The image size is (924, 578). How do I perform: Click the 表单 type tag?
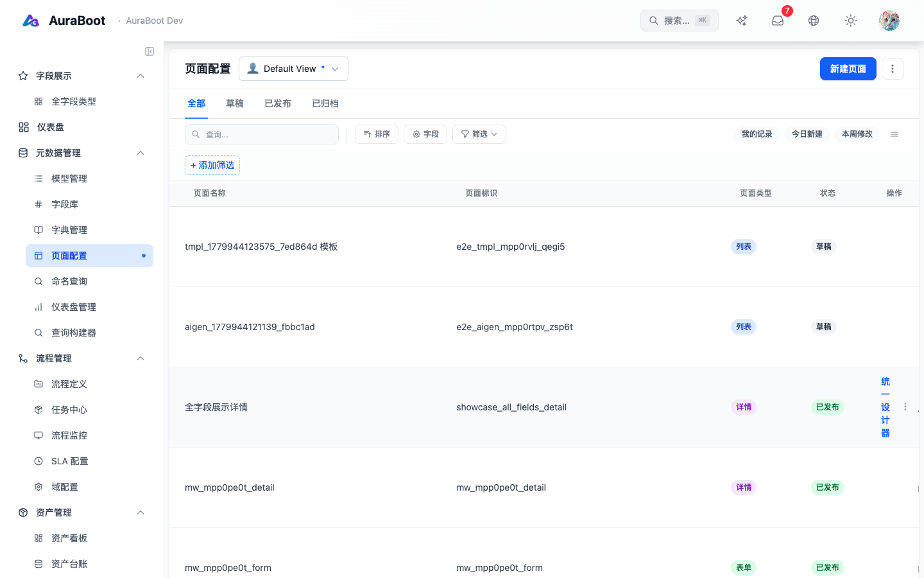[x=744, y=568]
